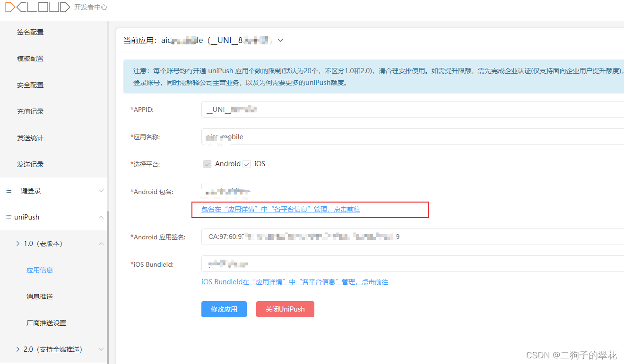Click the list icon beside 一键登录
The image size is (624, 364).
tap(8, 191)
